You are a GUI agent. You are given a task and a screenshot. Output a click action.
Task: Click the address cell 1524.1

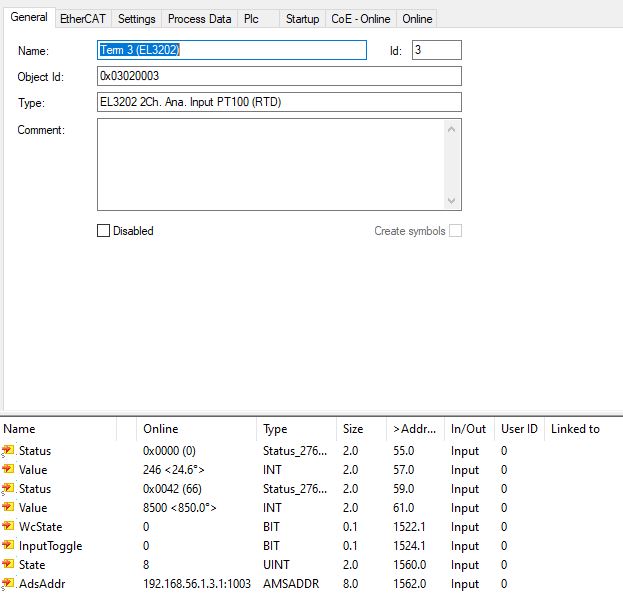coord(409,546)
